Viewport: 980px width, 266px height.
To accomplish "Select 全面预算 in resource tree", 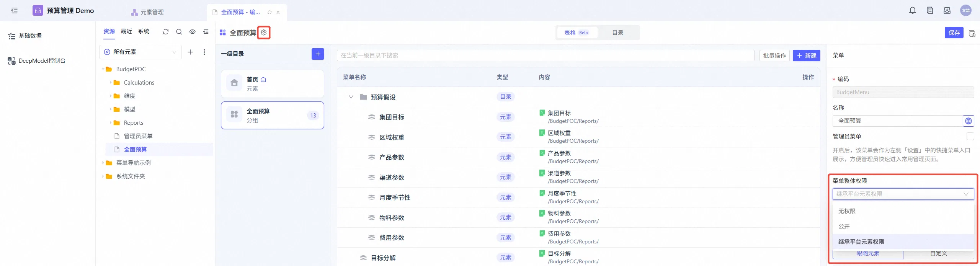I will [135, 150].
